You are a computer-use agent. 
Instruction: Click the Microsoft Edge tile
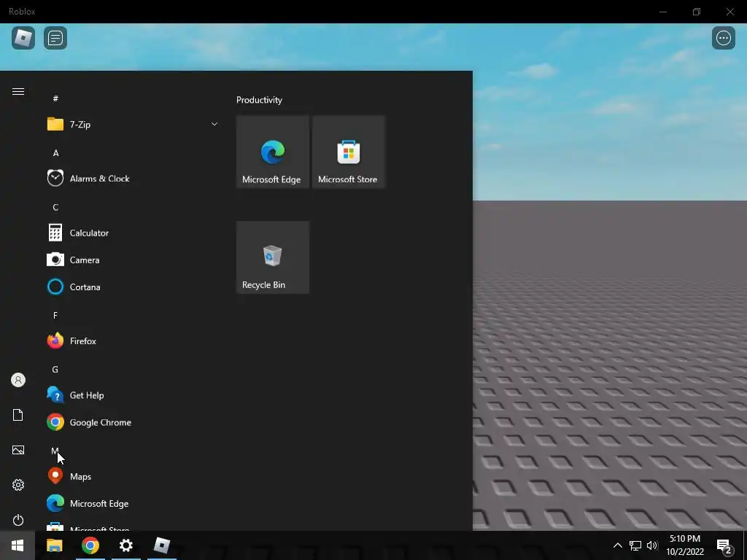click(273, 152)
